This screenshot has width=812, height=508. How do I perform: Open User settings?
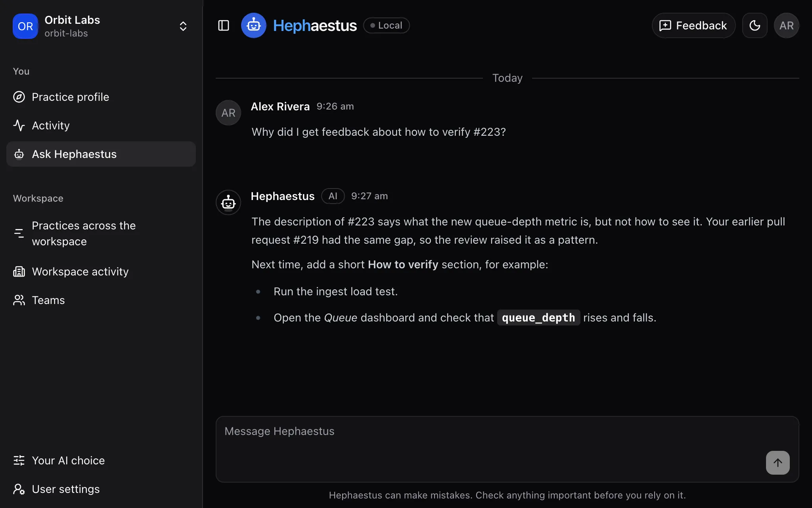101,489
